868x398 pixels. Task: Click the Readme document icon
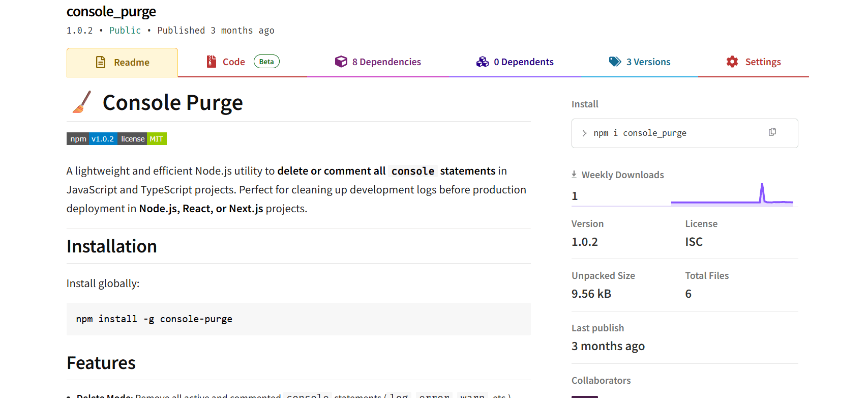[101, 62]
